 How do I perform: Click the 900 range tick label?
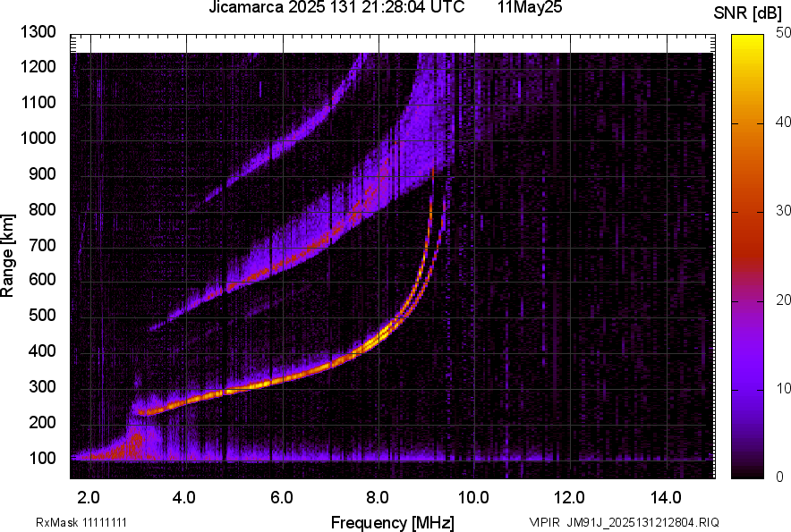point(42,174)
